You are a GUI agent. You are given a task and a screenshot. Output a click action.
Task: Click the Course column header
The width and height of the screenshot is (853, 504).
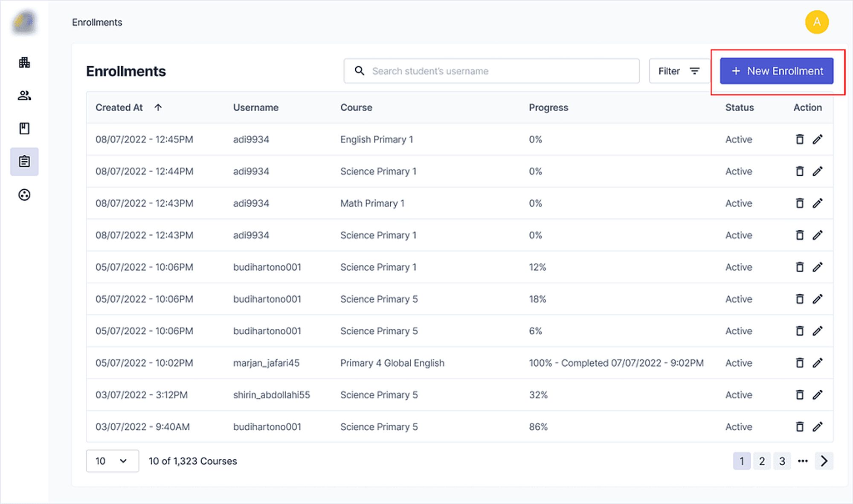coord(356,107)
